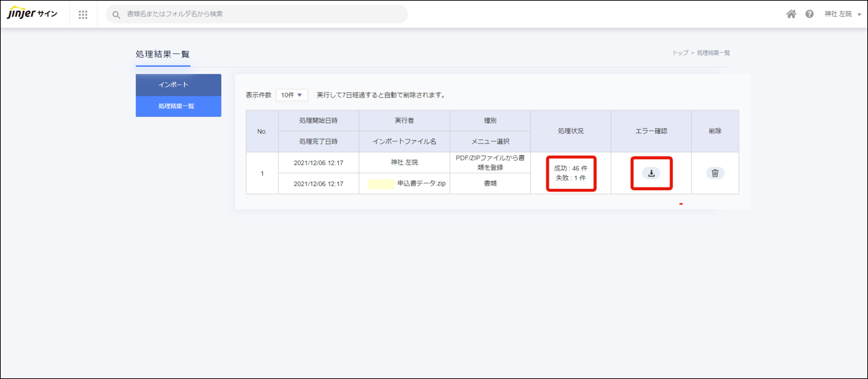Focus the document or folder search field
Viewport: 868px width, 379px height.
coord(264,14)
